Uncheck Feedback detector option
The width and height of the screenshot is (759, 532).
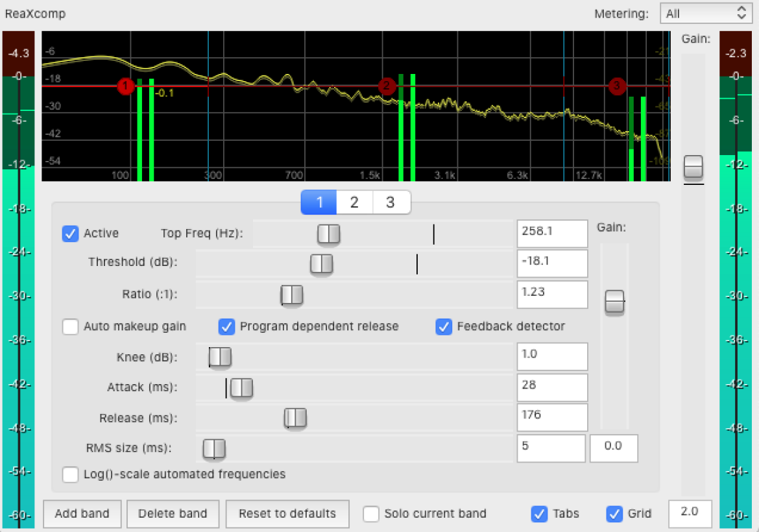tap(443, 326)
